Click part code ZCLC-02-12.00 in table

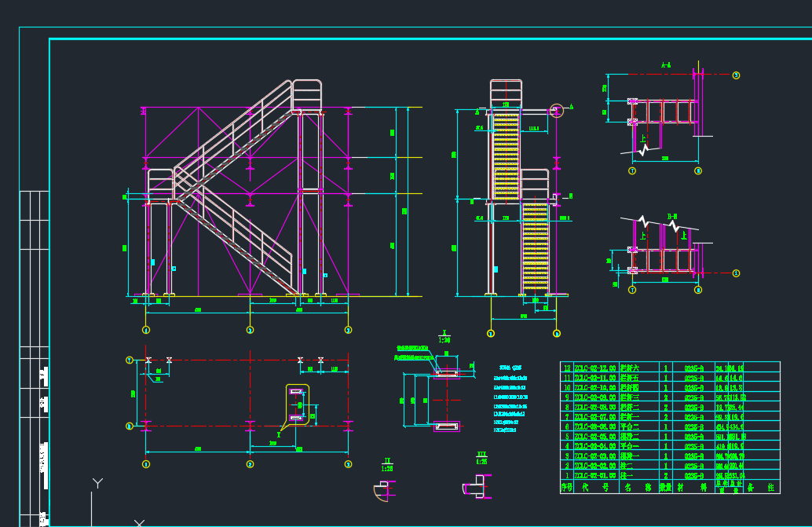596,368
